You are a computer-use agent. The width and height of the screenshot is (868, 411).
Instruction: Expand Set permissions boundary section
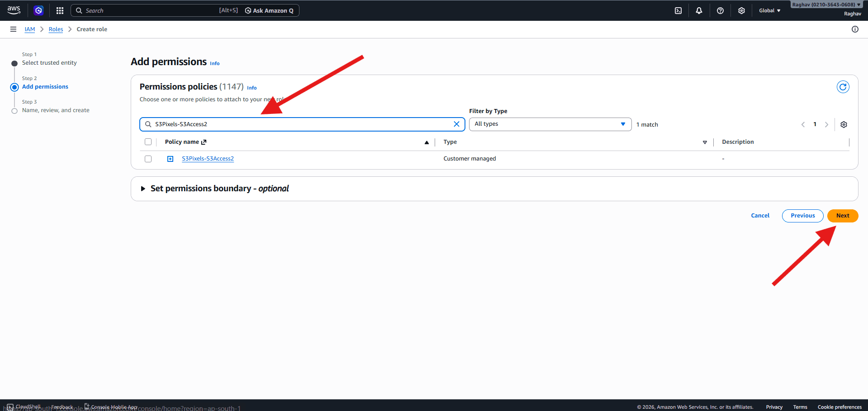(x=143, y=189)
